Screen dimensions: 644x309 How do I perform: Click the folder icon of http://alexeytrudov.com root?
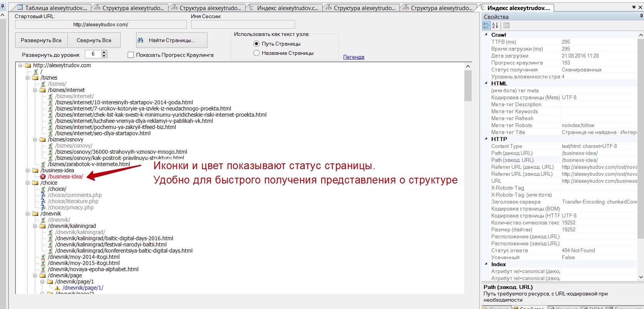[28, 65]
